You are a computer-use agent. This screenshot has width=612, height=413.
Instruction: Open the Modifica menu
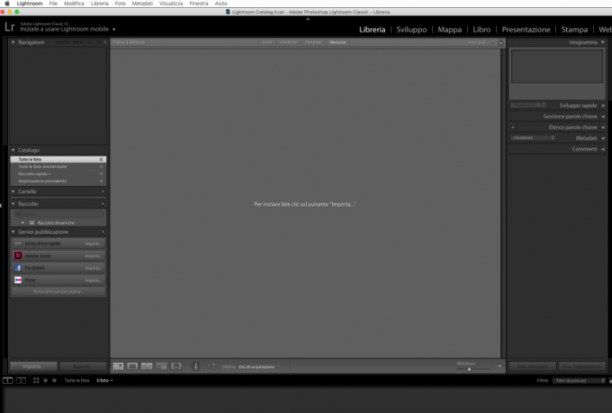(x=74, y=3)
